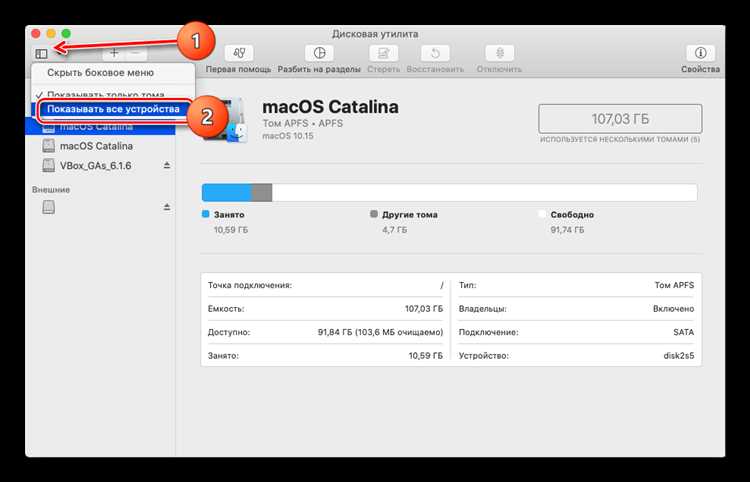This screenshot has height=482, width=750.
Task: Click the macOS Catalina volume title heading
Action: pyautogui.click(x=331, y=106)
